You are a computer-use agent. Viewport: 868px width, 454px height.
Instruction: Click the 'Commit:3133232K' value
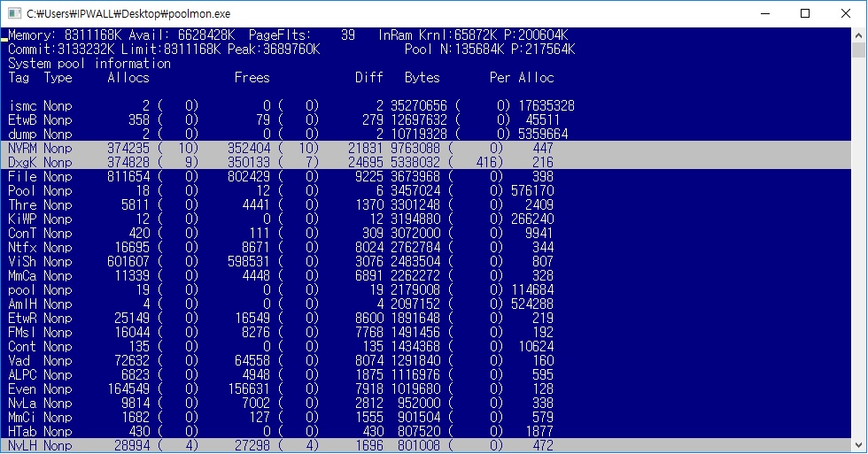61,50
